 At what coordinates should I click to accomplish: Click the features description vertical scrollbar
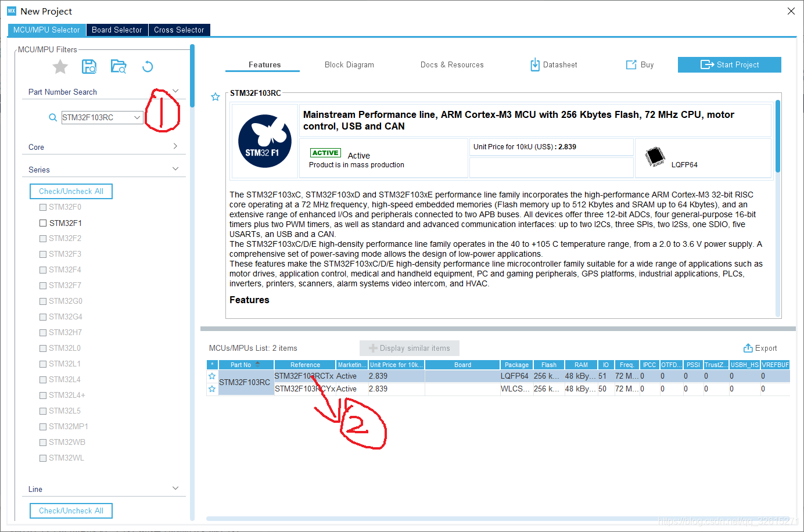pyautogui.click(x=778, y=136)
